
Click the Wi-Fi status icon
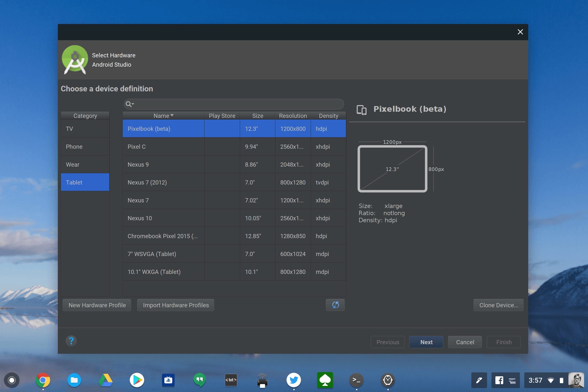(551, 380)
